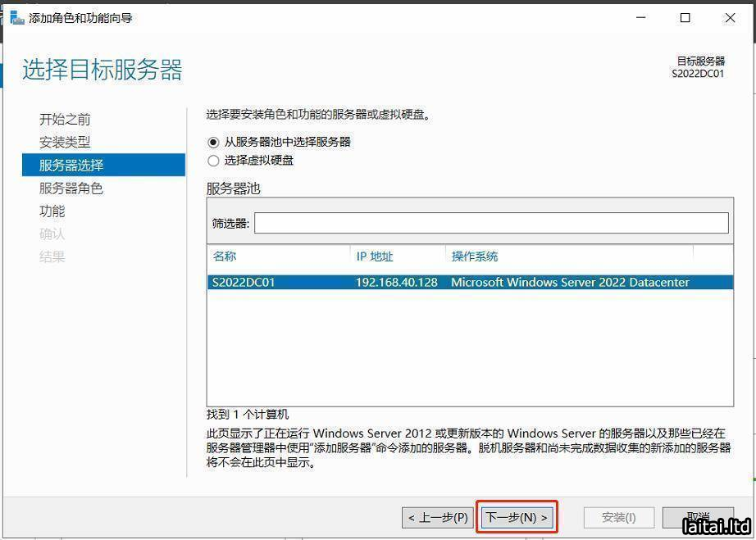
Task: Click the 筛选器 filter text box
Action: pos(490,223)
